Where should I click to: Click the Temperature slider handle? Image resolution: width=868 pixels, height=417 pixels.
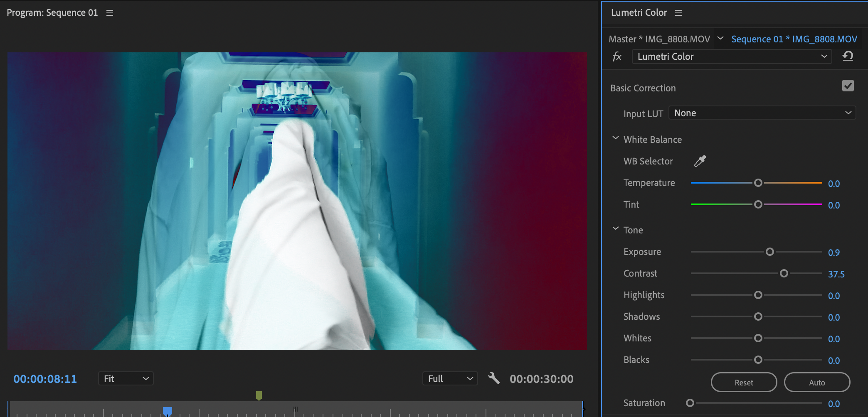tap(758, 183)
